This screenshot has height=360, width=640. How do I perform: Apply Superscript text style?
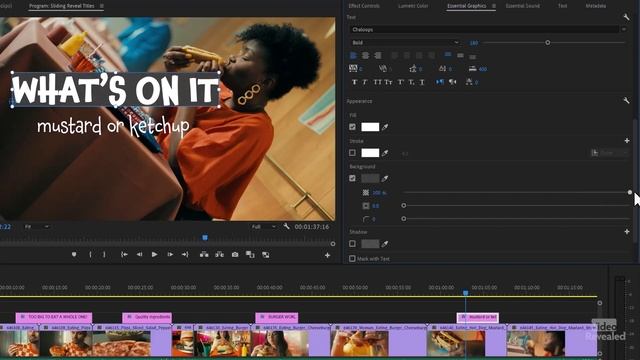[x=401, y=82]
